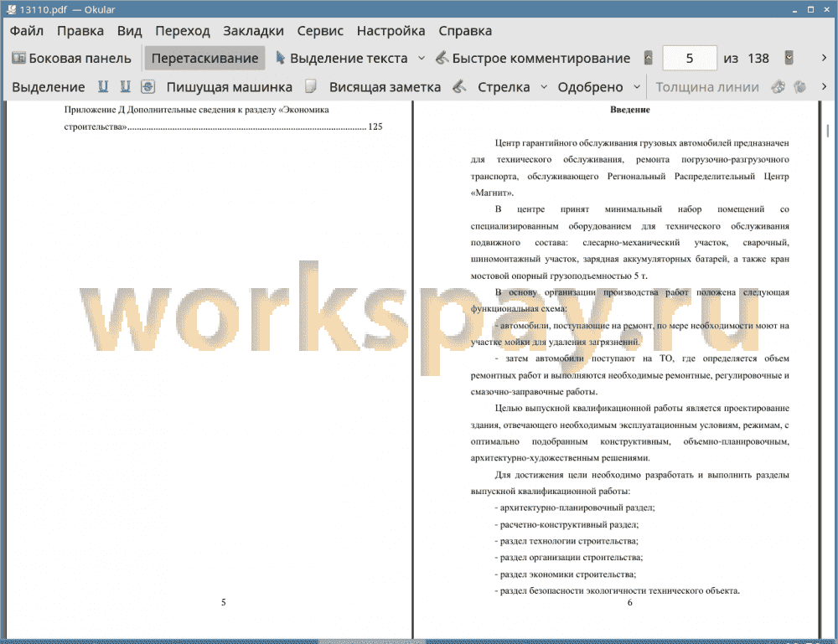Click the pen icon beside Стрелка
Screen dimensions: 838x644
[459, 86]
